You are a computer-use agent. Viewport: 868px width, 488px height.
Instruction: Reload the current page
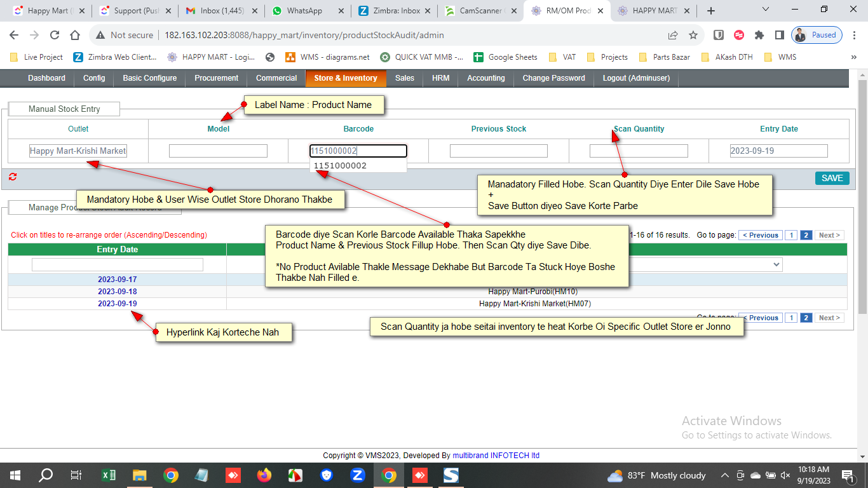(x=55, y=35)
